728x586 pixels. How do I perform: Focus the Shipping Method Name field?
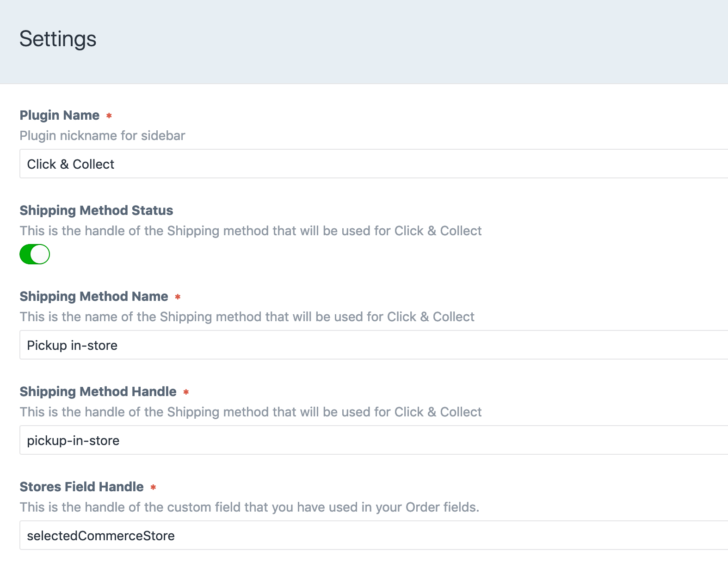point(374,345)
